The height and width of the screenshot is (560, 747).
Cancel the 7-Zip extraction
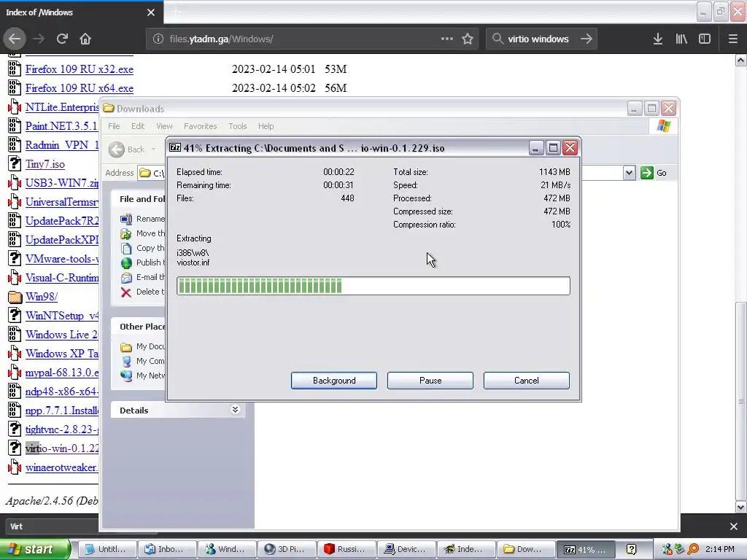coord(527,381)
